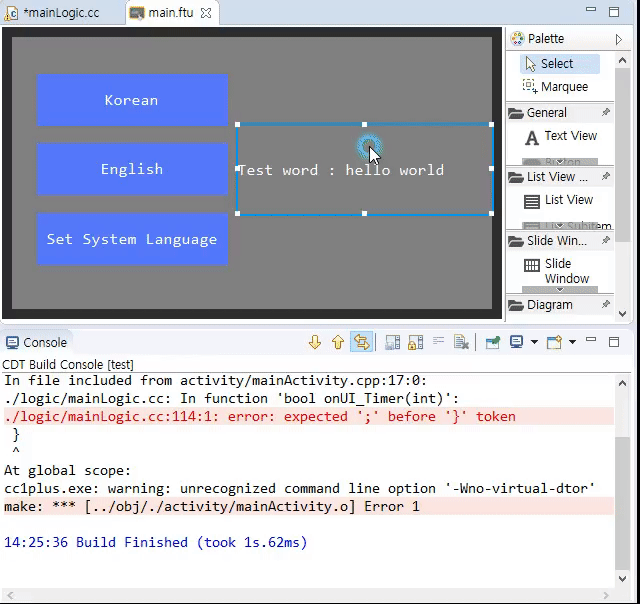640x604 pixels.
Task: Maximize the Console panel
Action: (x=614, y=342)
